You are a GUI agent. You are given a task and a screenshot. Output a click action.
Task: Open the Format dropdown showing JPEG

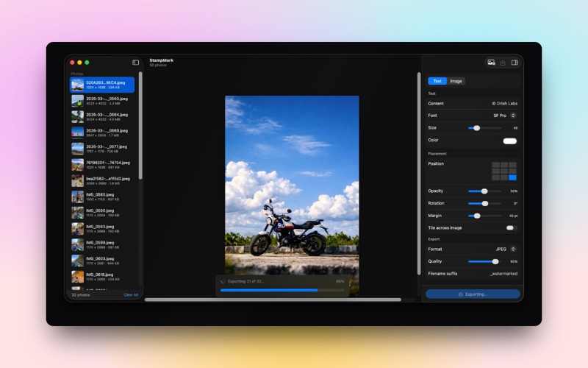click(506, 250)
